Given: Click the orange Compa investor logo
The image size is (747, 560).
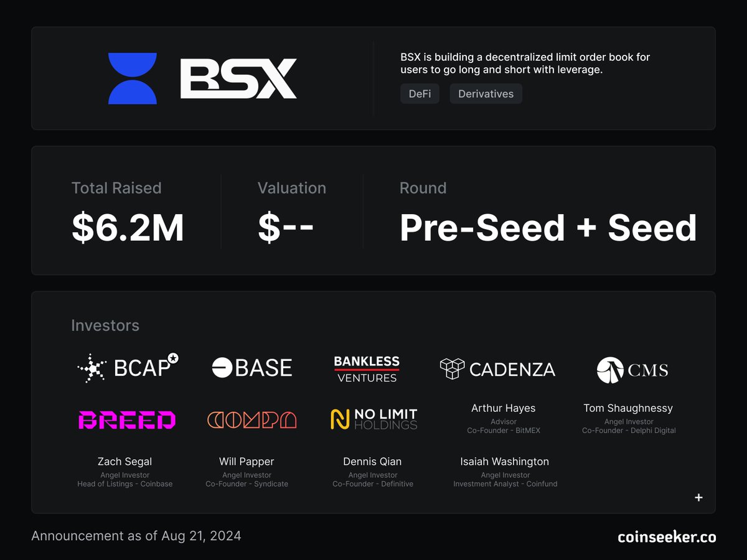Looking at the screenshot, I should 252,420.
